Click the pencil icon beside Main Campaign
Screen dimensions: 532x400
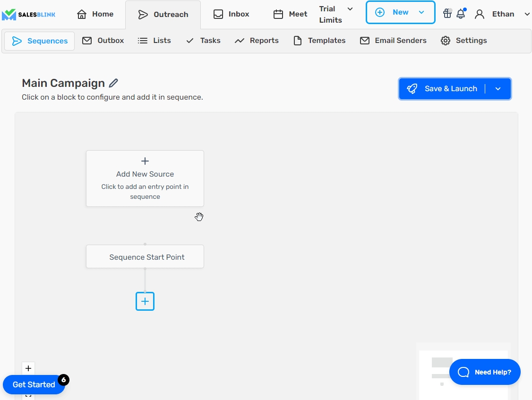[113, 83]
